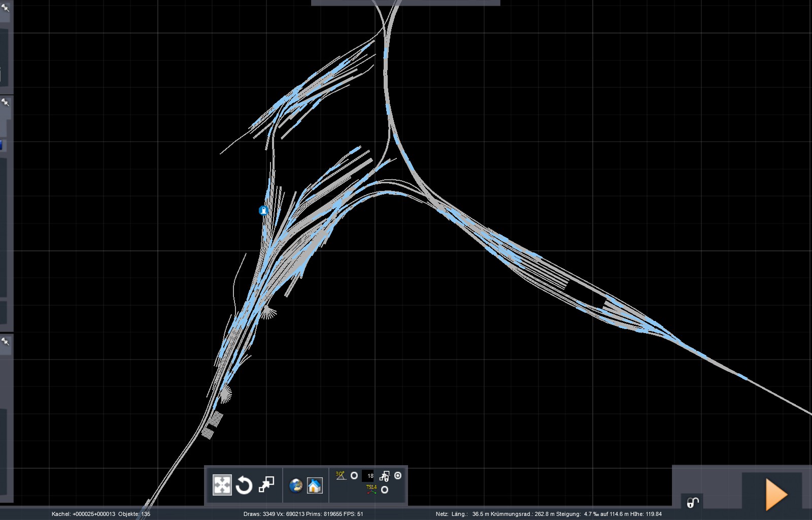812x520 pixels.
Task: Click the "Draws: 3349" status readout
Action: (259, 514)
